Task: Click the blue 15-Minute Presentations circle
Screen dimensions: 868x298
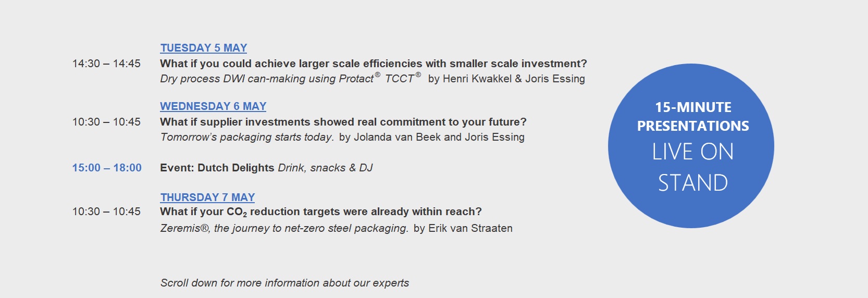Action: click(691, 146)
